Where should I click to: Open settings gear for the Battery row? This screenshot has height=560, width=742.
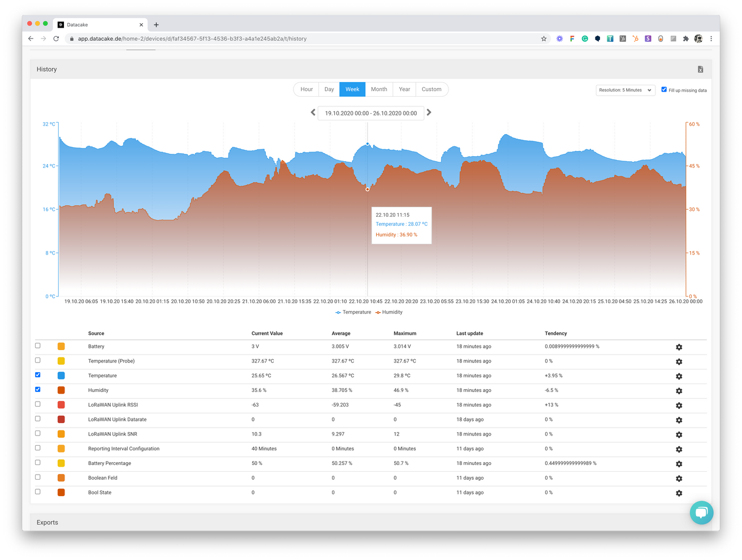point(679,347)
